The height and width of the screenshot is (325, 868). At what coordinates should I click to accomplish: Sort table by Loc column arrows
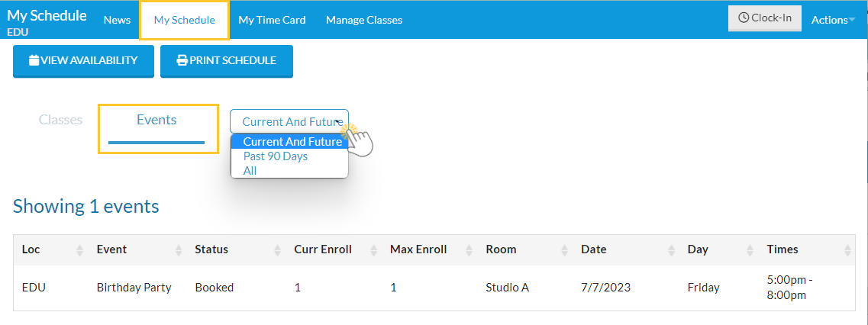pos(79,249)
